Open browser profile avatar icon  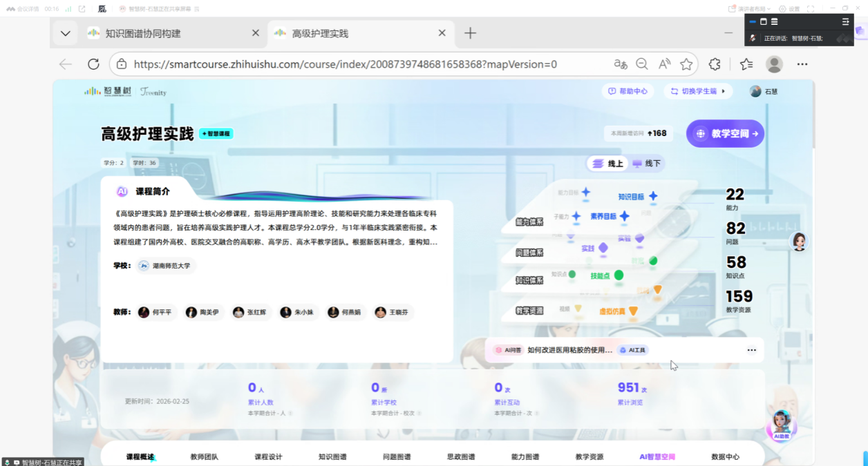click(x=774, y=64)
